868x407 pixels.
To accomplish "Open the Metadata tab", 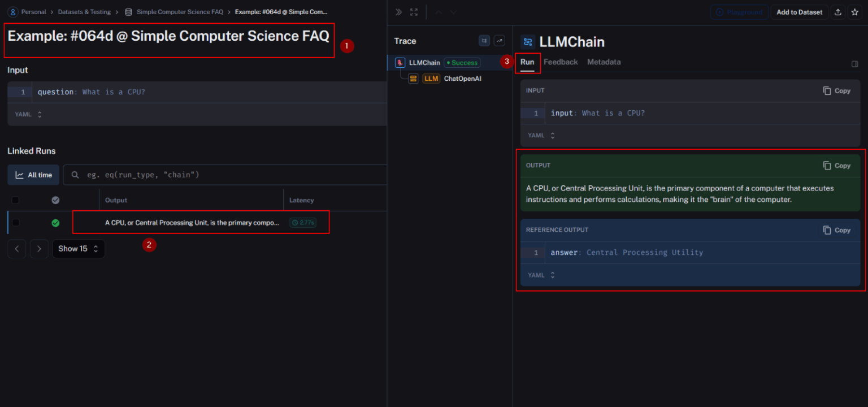I will coord(604,62).
